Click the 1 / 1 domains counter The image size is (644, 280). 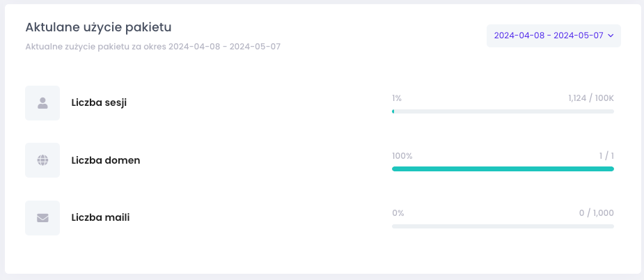click(x=606, y=156)
